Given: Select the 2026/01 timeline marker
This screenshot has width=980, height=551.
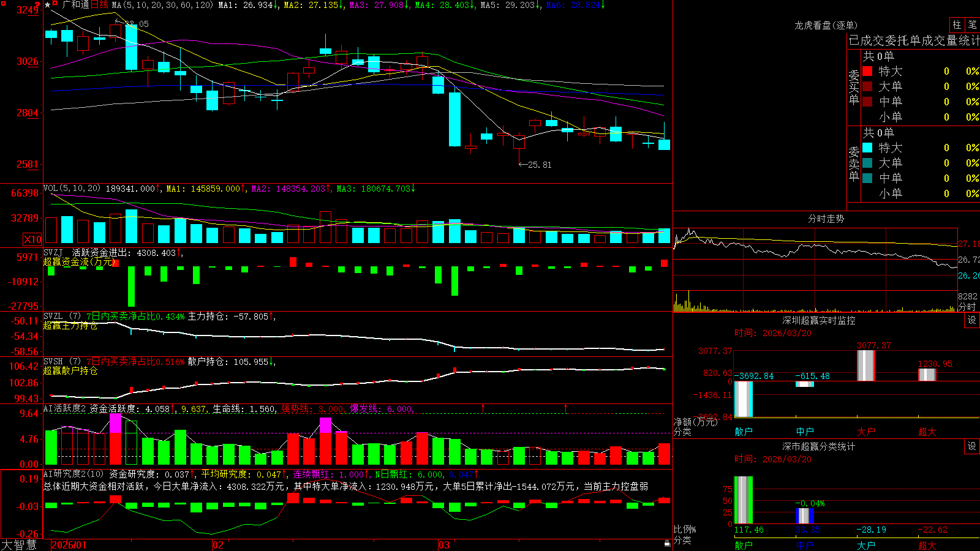Looking at the screenshot, I should tap(69, 545).
